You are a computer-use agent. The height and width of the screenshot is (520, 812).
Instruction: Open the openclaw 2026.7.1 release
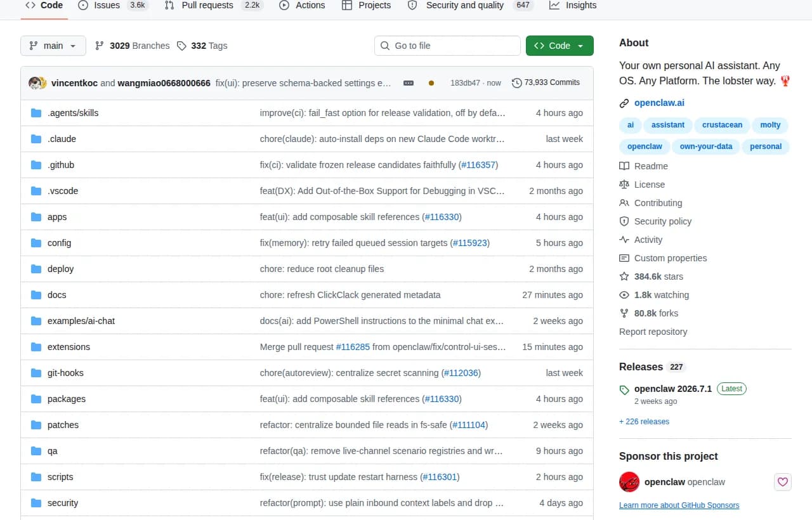[673, 389]
